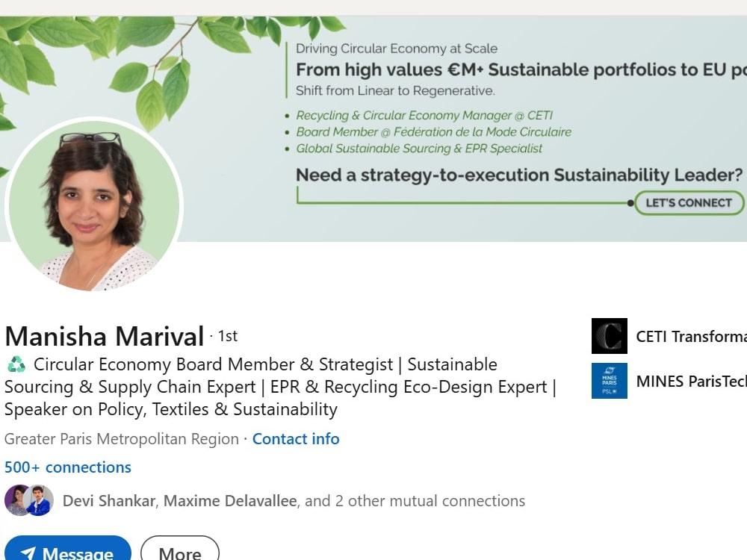The height and width of the screenshot is (560, 747).
Task: Click the Manisha Marival profile name
Action: pos(105,336)
